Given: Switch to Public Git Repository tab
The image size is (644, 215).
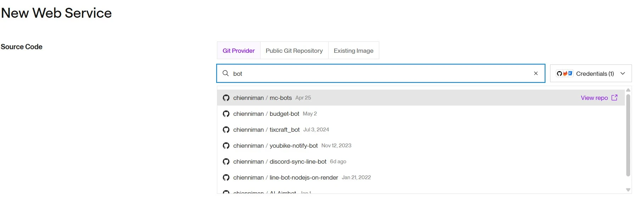Looking at the screenshot, I should (x=294, y=51).
